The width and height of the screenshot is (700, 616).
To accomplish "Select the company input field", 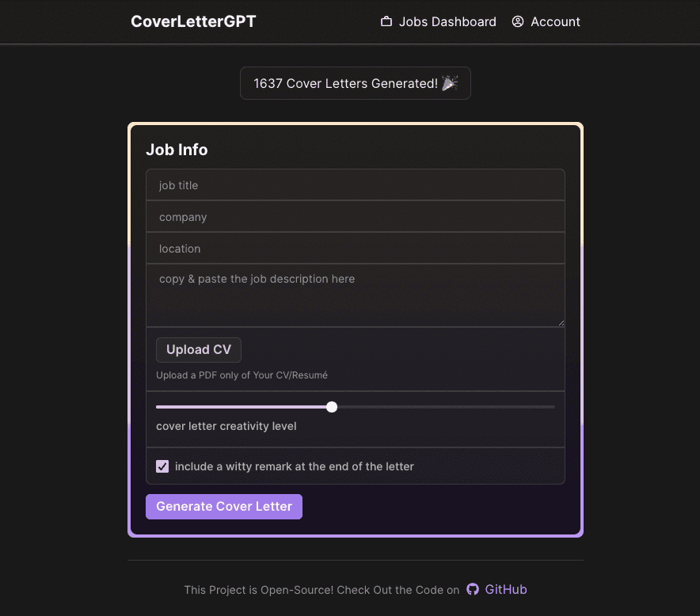I will [355, 217].
